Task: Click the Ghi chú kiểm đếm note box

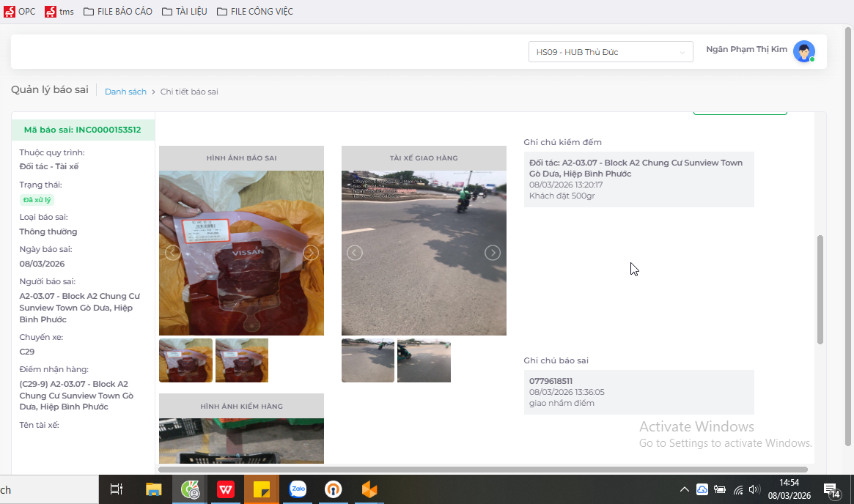Action: click(639, 179)
